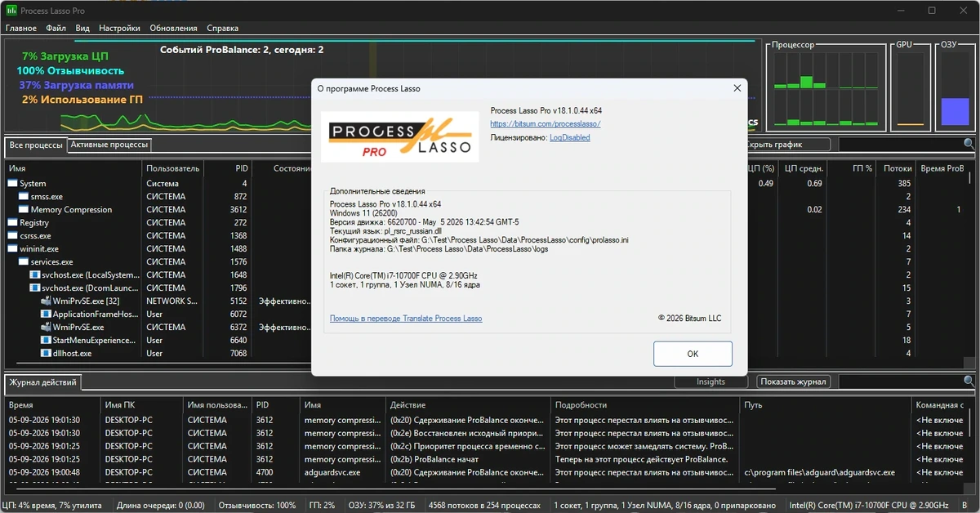The width and height of the screenshot is (980, 513).
Task: Confirm the About dialog with OK
Action: coord(693,354)
